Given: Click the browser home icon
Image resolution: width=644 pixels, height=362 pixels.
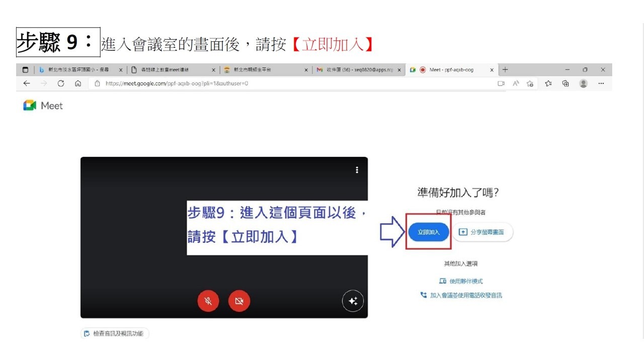Looking at the screenshot, I should [78, 83].
